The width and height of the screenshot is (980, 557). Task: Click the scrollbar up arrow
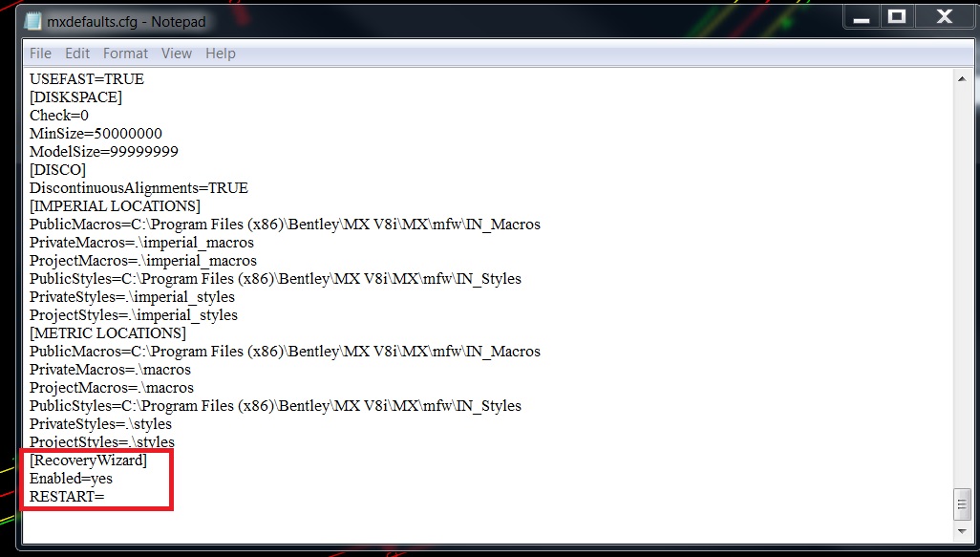(961, 79)
